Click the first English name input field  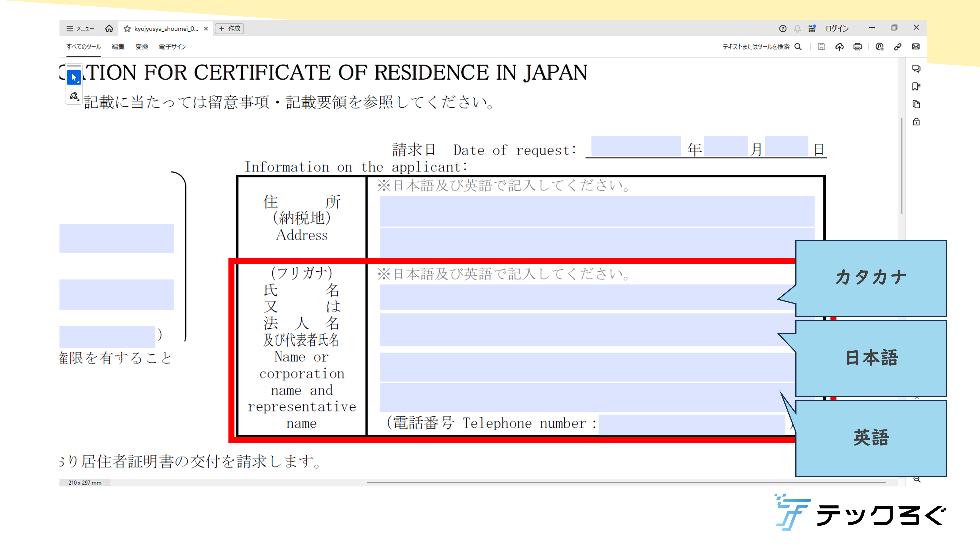click(x=588, y=367)
